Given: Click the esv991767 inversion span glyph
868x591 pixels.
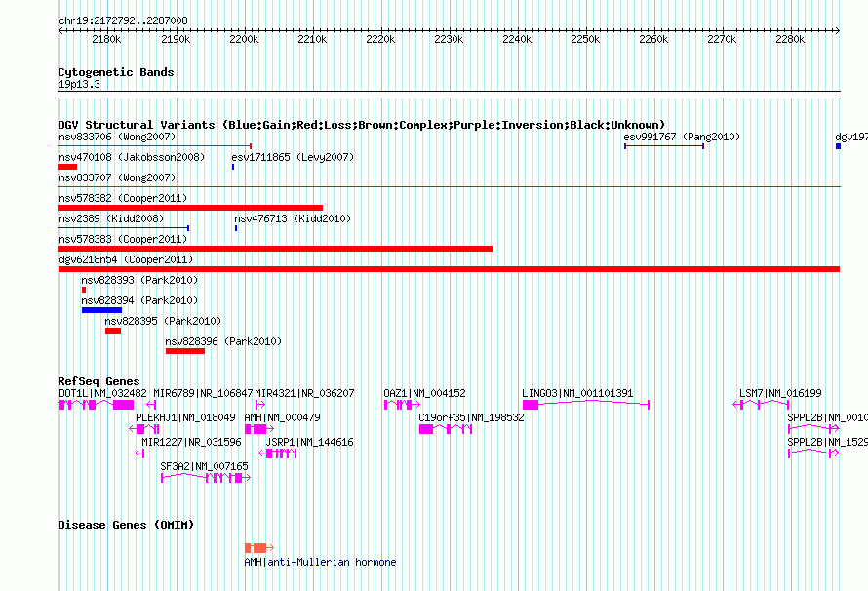Looking at the screenshot, I should coord(664,146).
